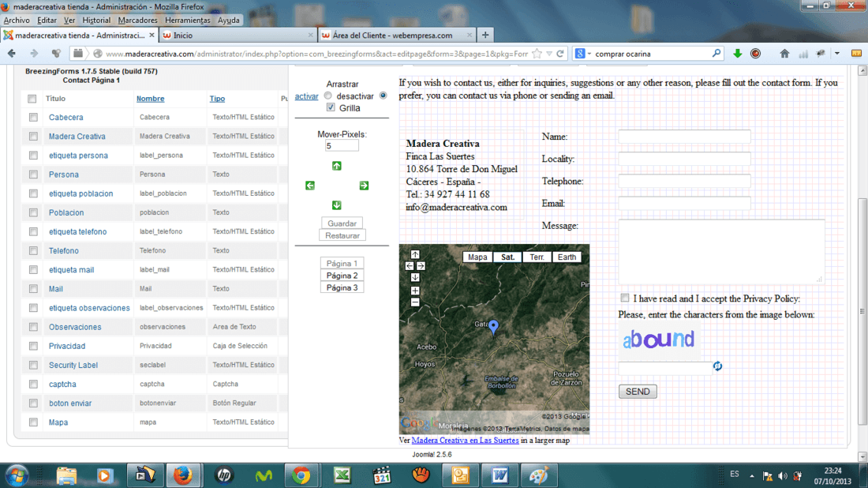Switch map to Terr. view
Image resolution: width=868 pixels, height=488 pixels.
coord(537,257)
